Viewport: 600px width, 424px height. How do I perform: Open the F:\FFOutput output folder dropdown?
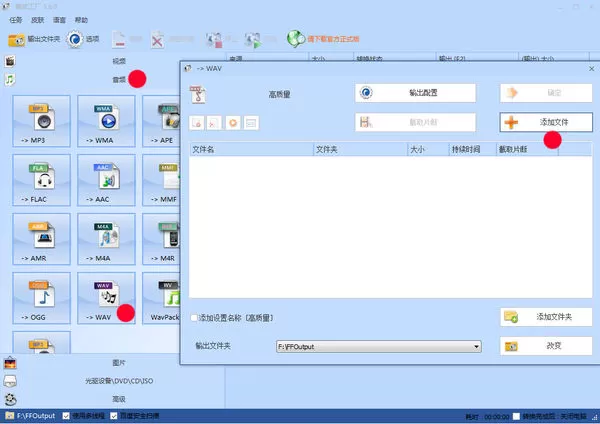pos(378,347)
